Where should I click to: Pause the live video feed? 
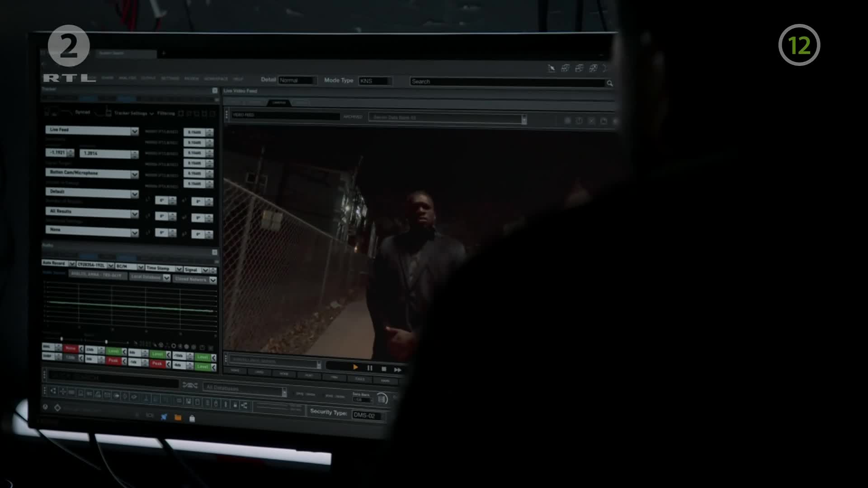point(370,368)
